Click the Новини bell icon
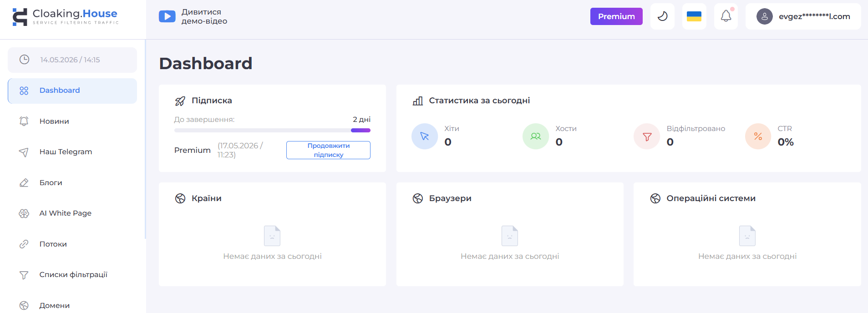Viewport: 868px width, 313px height. coord(24,121)
